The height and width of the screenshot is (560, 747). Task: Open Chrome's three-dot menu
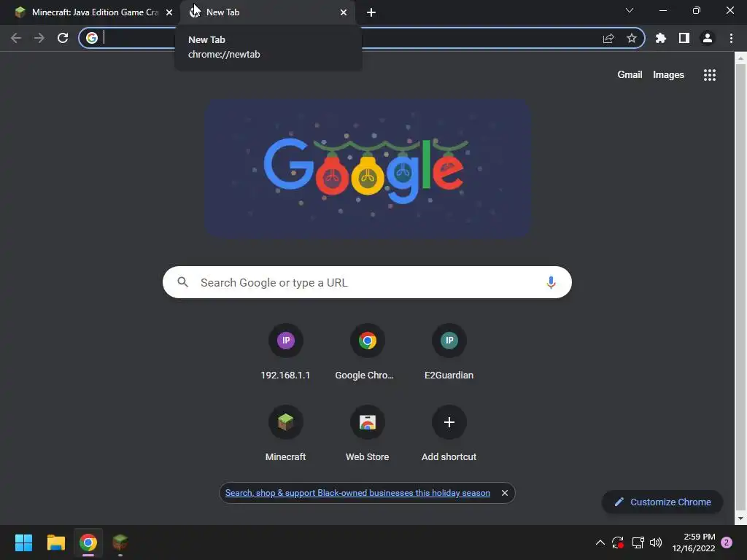[731, 38]
